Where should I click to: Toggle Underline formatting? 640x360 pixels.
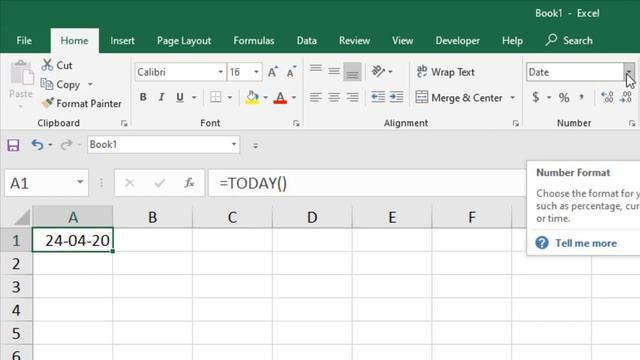pyautogui.click(x=180, y=97)
